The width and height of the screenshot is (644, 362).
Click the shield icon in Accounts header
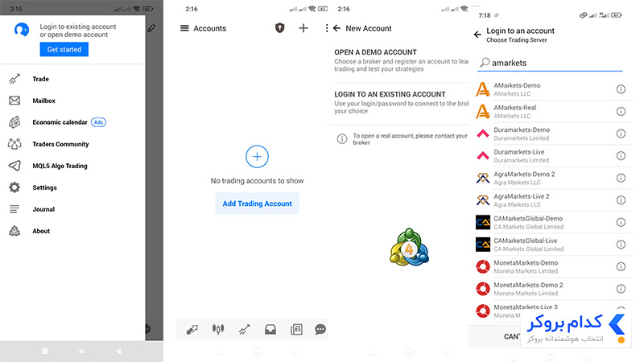(x=279, y=28)
